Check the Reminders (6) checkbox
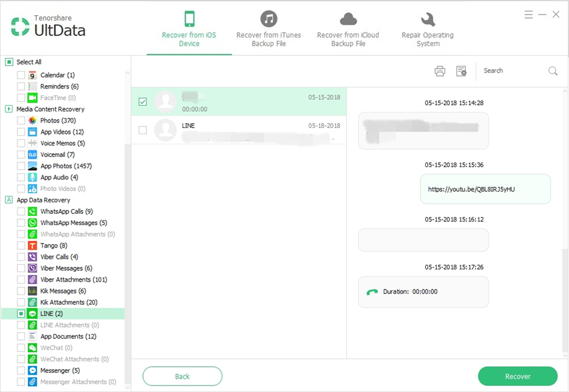Viewport: 569px width, 392px height. click(21, 87)
